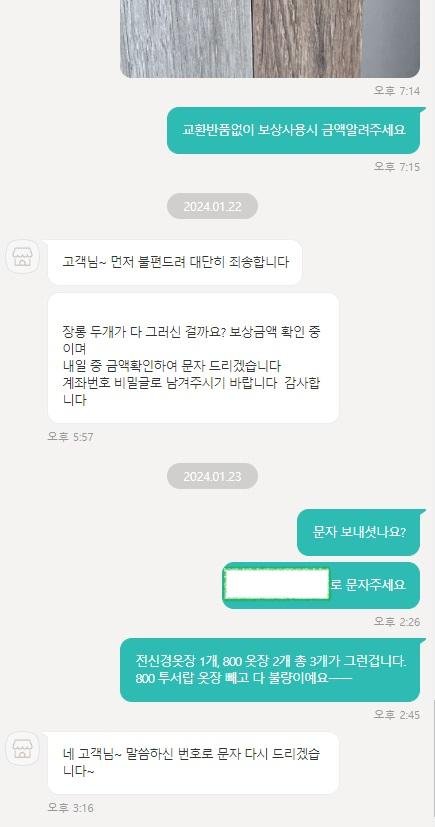Click the 오후 5:57 timestamp
Viewport: 435px width, 827px height.
(71, 437)
